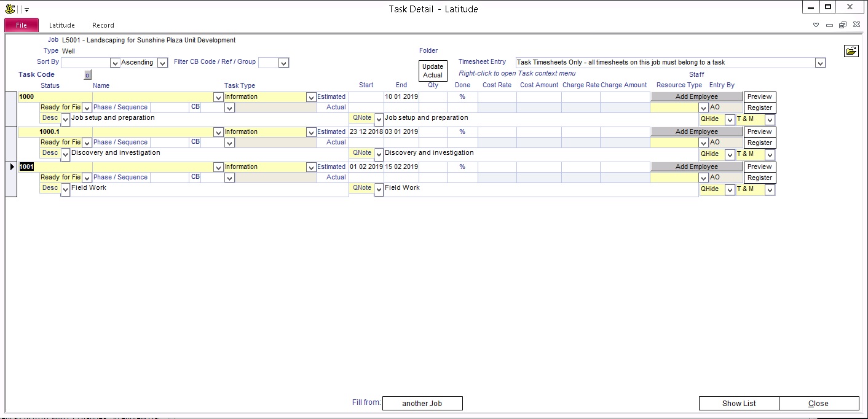The width and height of the screenshot is (868, 419).
Task: Click the Update Actual button
Action: (x=432, y=71)
